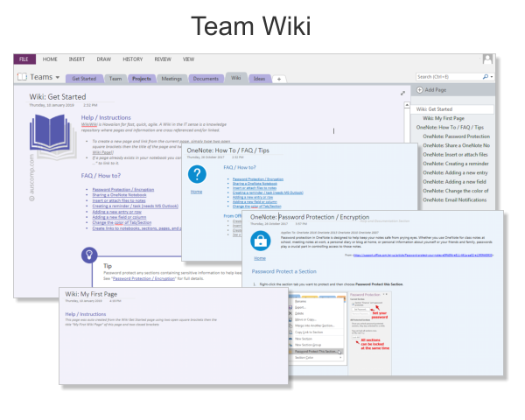Expand Section Color submenu entry
This screenshot has height=420, width=525.
(316, 358)
